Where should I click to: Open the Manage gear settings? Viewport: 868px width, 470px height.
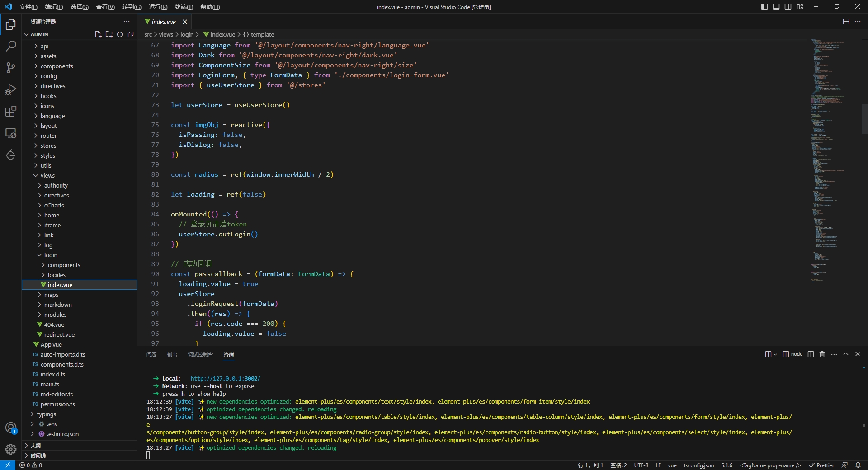coord(11,449)
